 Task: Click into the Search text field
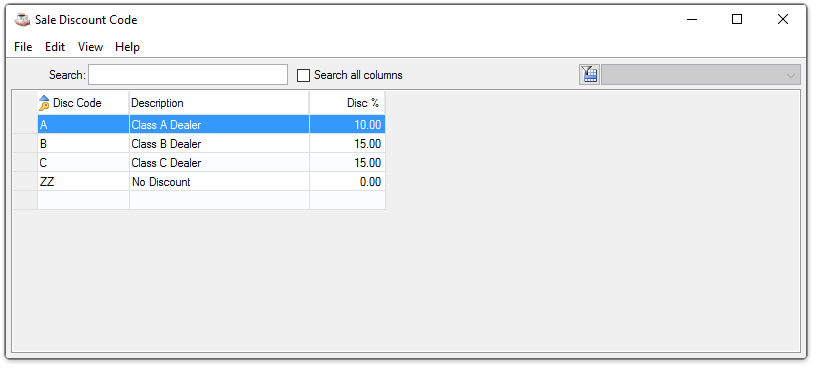(x=188, y=74)
